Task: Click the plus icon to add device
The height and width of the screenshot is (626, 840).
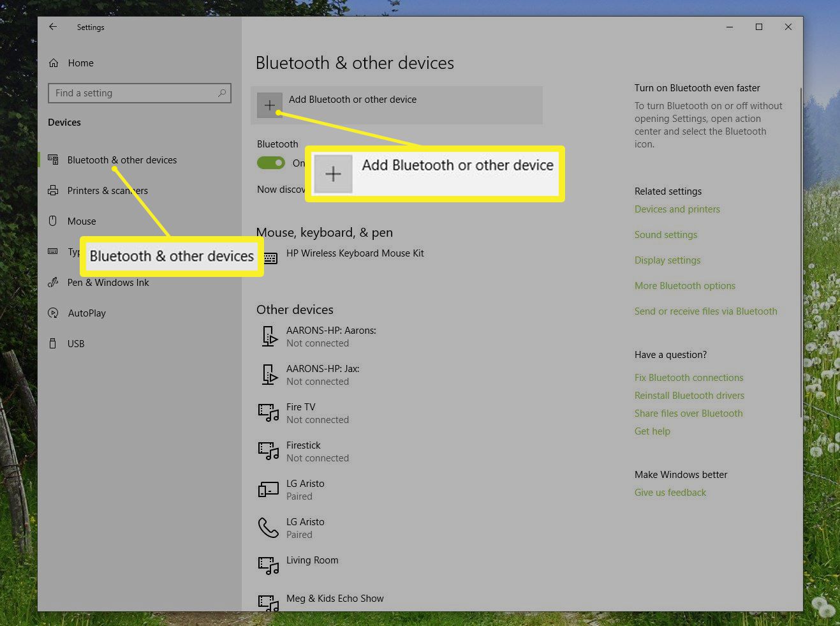Action: pos(270,105)
